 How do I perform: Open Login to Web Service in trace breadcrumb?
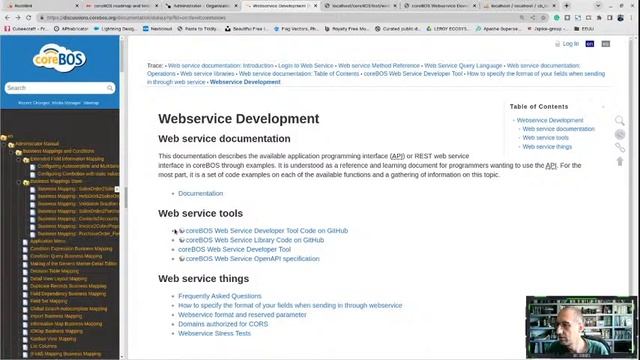pyautogui.click(x=305, y=66)
